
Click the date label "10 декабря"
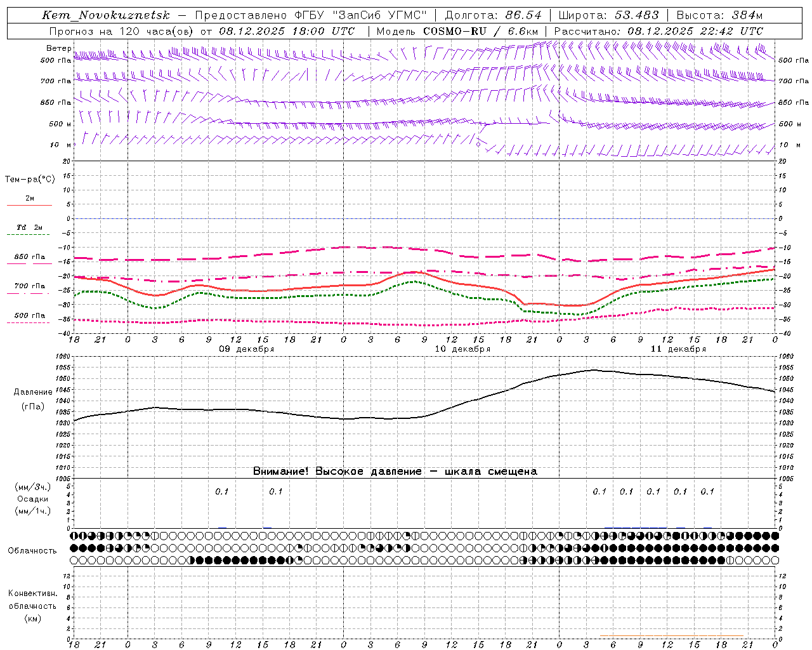point(462,349)
